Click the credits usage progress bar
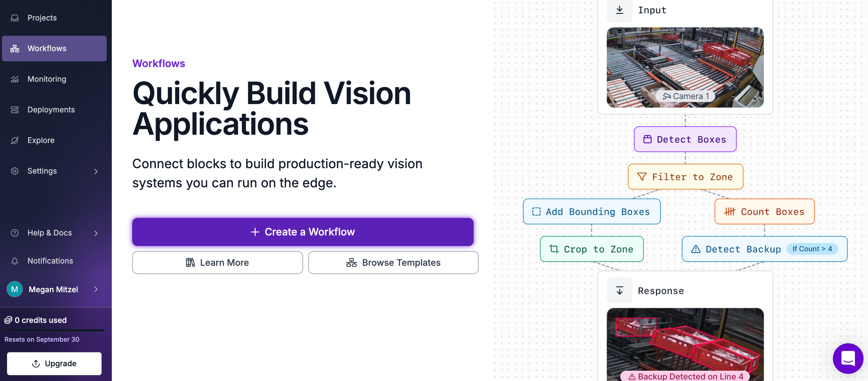868x381 pixels. [54, 330]
